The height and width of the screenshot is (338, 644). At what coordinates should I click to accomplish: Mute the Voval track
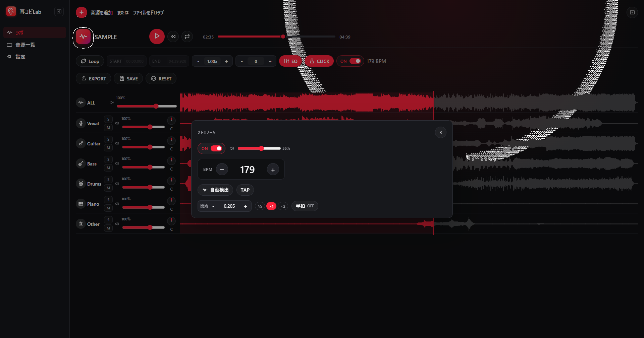[108, 128]
